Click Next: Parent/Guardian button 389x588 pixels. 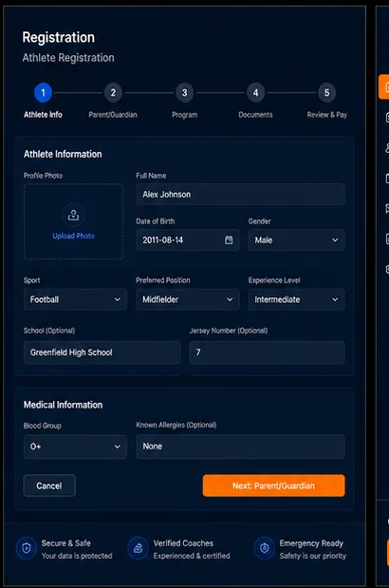[x=273, y=485]
